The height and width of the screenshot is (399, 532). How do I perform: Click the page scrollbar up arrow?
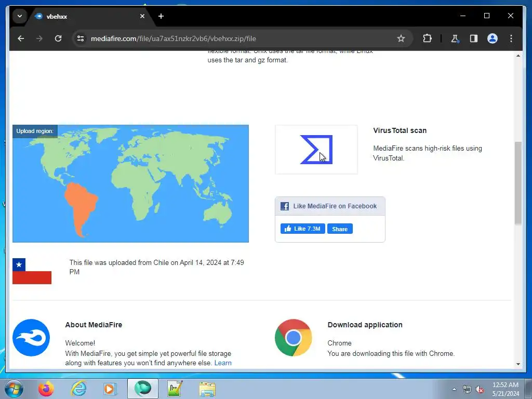point(518,56)
